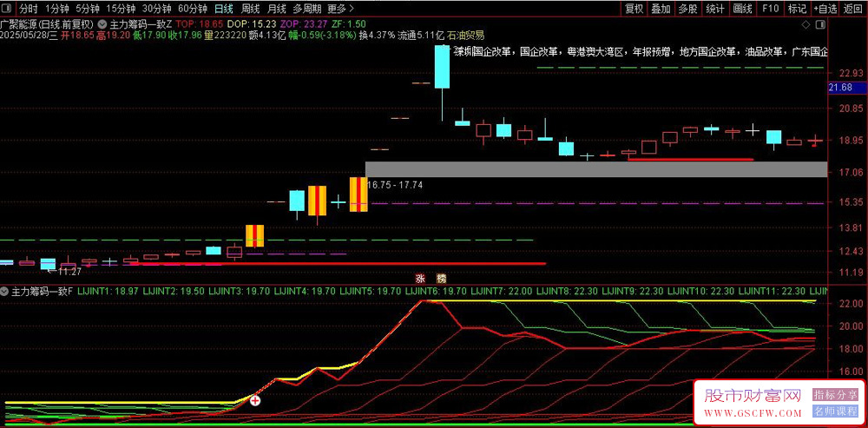Screen dimensions: 868x428
Task: Click the 榜 badge icon
Action: coord(441,278)
